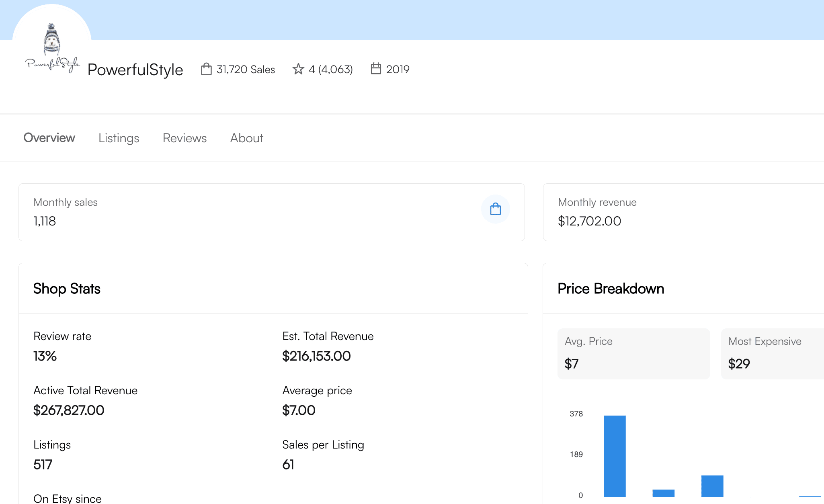The height and width of the screenshot is (504, 824).
Task: Click the Review rate label
Action: point(62,336)
